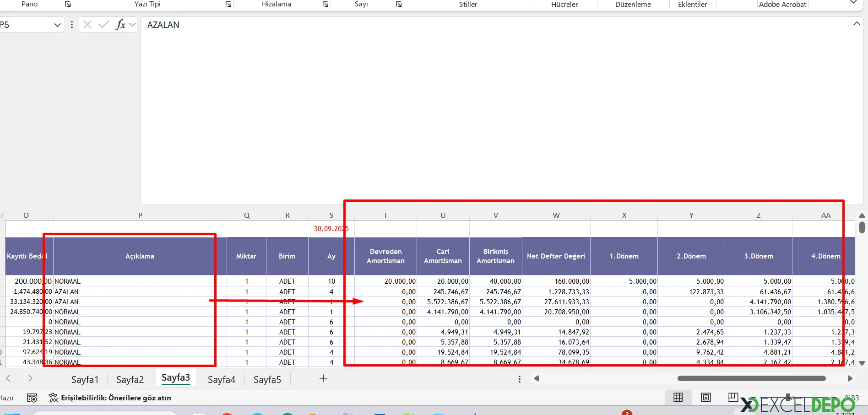Select column W header
The image size is (868, 415).
point(556,215)
